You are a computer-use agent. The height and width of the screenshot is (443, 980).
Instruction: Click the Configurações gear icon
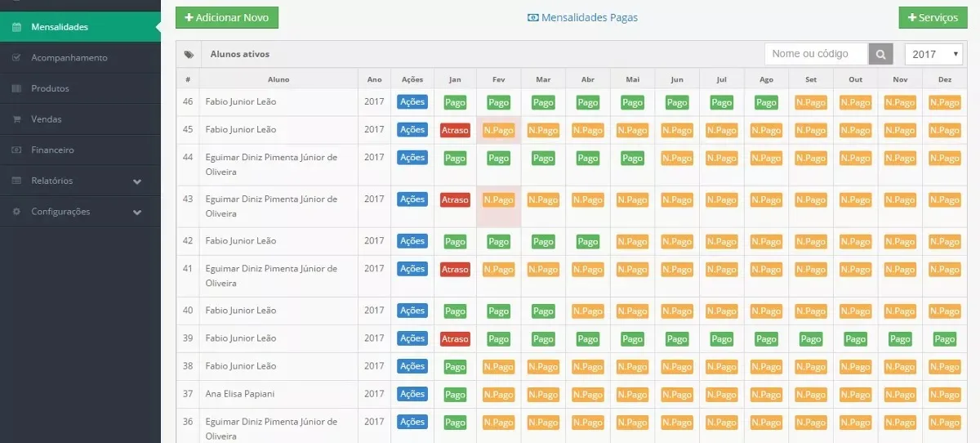point(16,212)
